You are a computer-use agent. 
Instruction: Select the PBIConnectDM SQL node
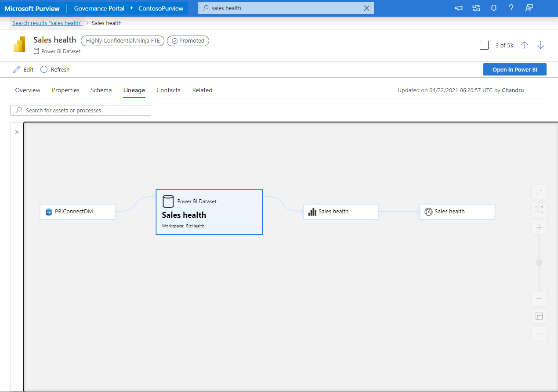pyautogui.click(x=77, y=212)
